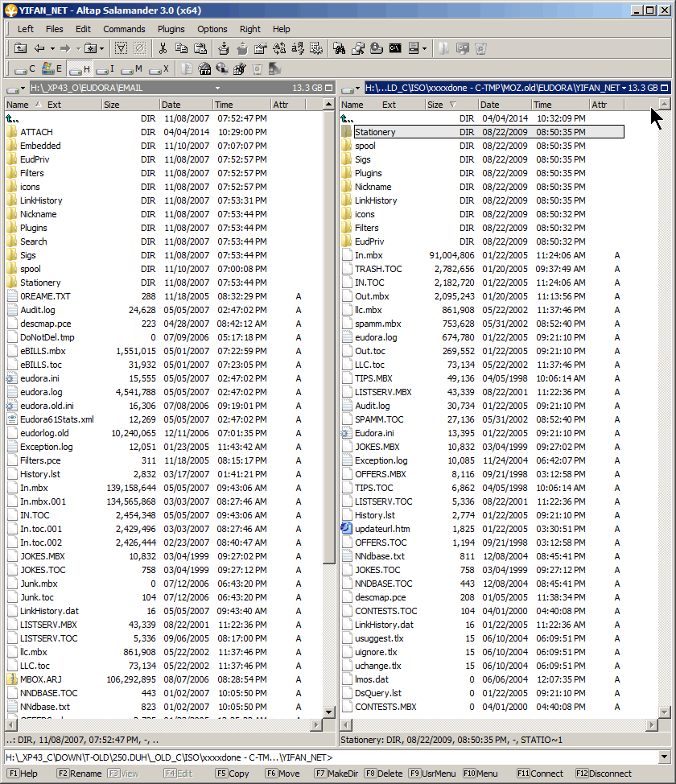Image resolution: width=676 pixels, height=784 pixels.
Task: Click F8 Delete in bottom bar
Action: pyautogui.click(x=384, y=774)
